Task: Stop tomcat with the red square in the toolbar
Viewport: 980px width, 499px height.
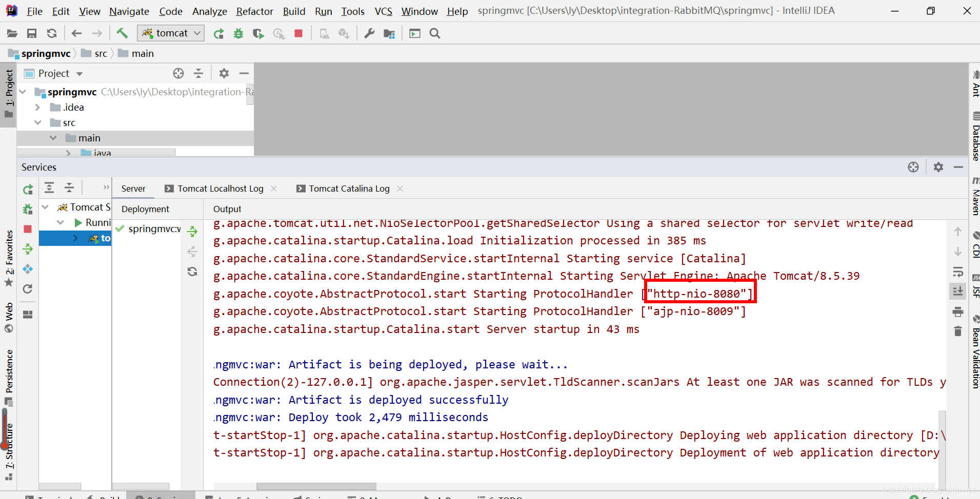Action: [298, 34]
